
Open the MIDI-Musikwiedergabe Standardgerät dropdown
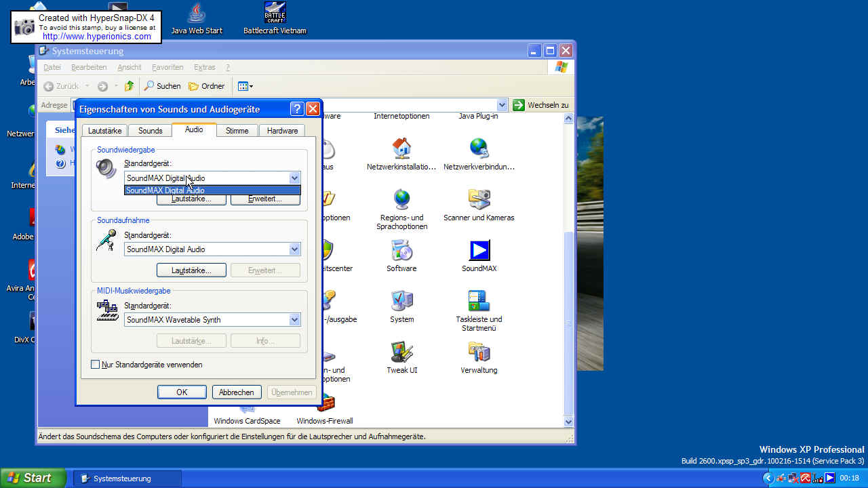294,320
